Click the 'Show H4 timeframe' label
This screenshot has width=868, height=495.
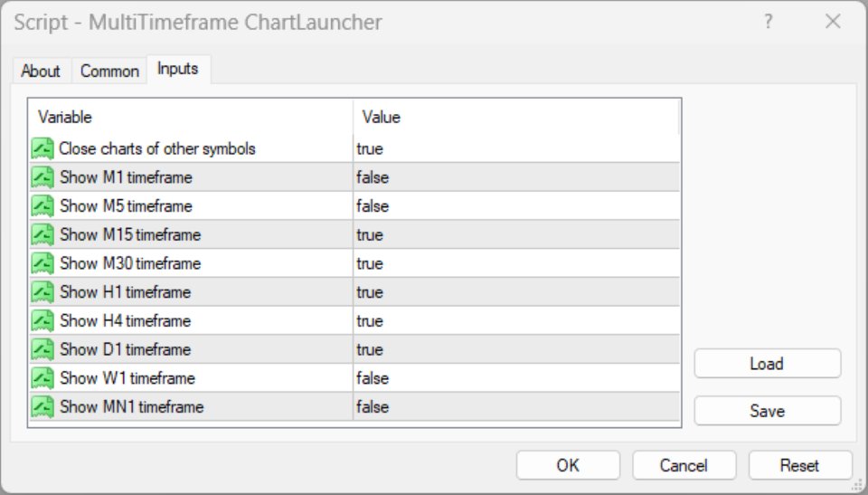[125, 321]
